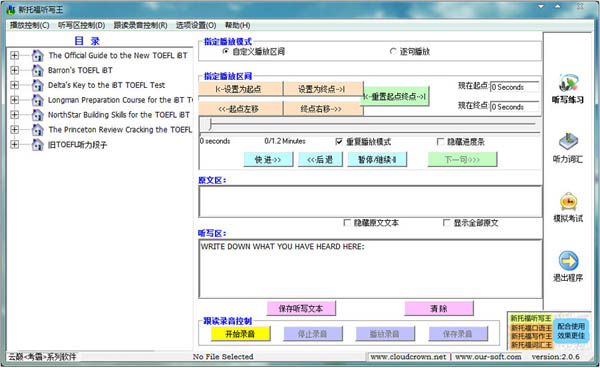Tick the 显示全部原文 checkbox
This screenshot has width=600, height=368.
tap(446, 223)
